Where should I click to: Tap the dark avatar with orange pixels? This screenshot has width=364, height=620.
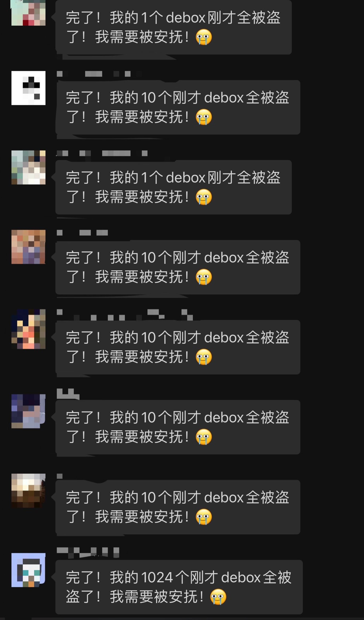(28, 329)
